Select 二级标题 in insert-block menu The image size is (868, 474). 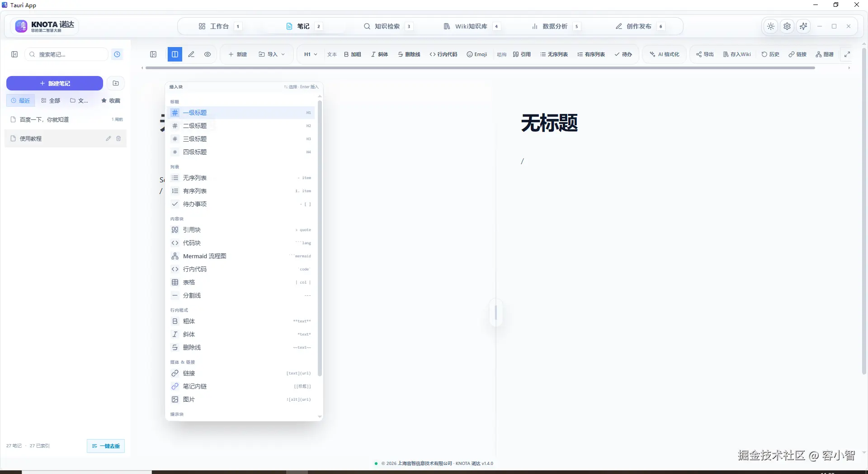(x=241, y=126)
